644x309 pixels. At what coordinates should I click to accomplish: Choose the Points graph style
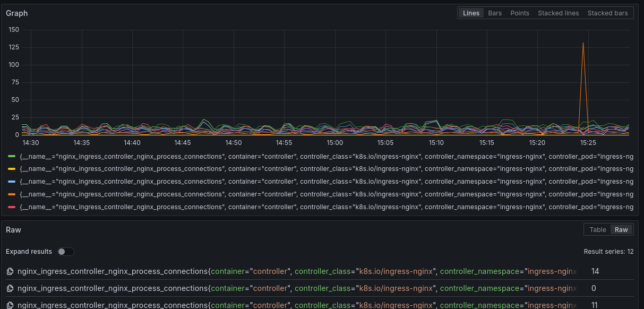pos(519,13)
